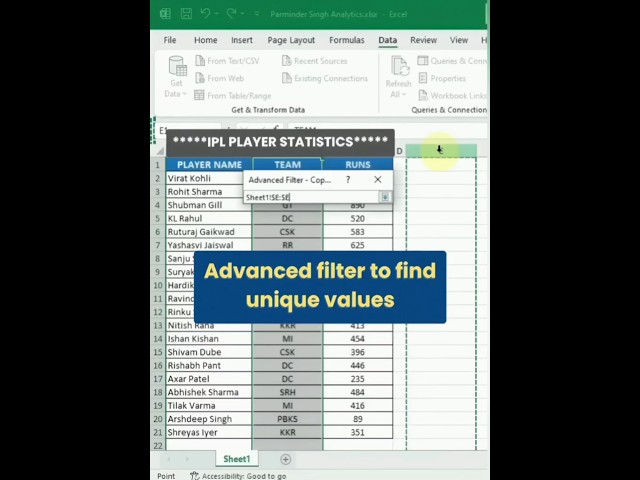640x480 pixels.
Task: Select cell with Rishabh Pant
Action: tap(209, 366)
